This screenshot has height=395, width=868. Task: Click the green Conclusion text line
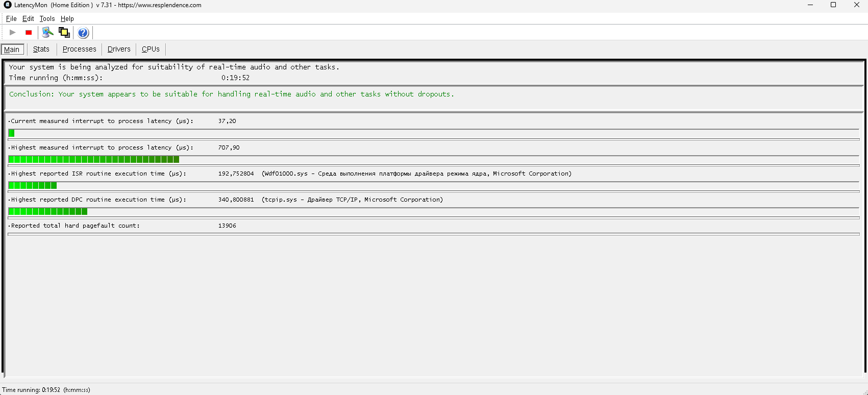tap(232, 94)
